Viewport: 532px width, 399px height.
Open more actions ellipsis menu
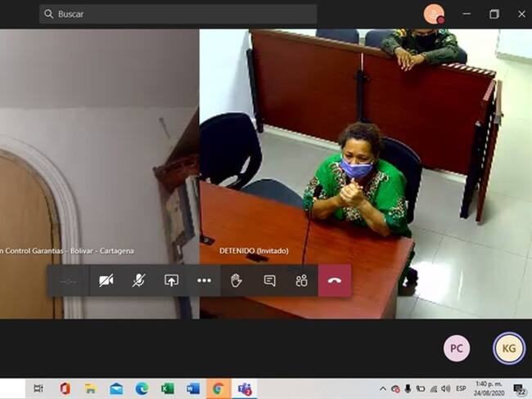(204, 280)
